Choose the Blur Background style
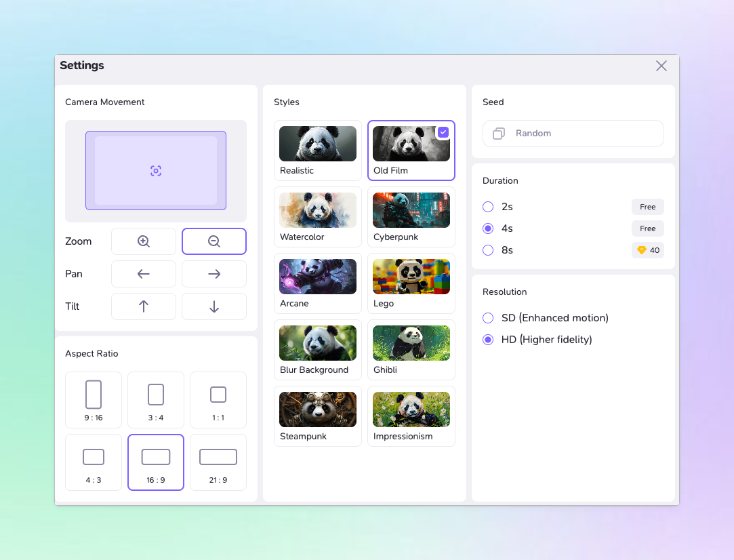This screenshot has height=560, width=734. pos(318,350)
